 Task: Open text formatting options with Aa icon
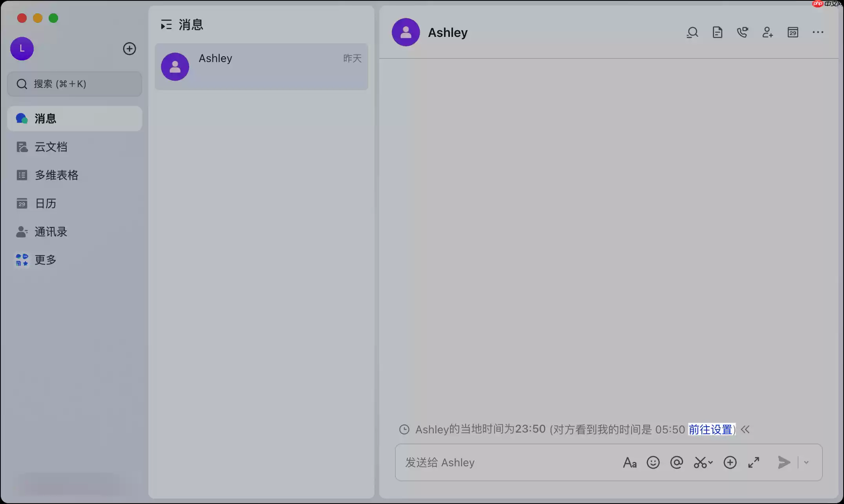coord(630,462)
